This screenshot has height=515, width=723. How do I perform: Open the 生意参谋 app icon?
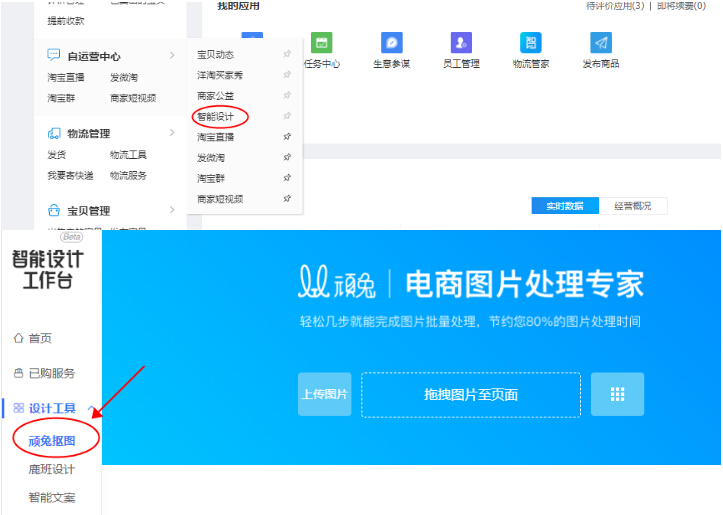click(392, 43)
